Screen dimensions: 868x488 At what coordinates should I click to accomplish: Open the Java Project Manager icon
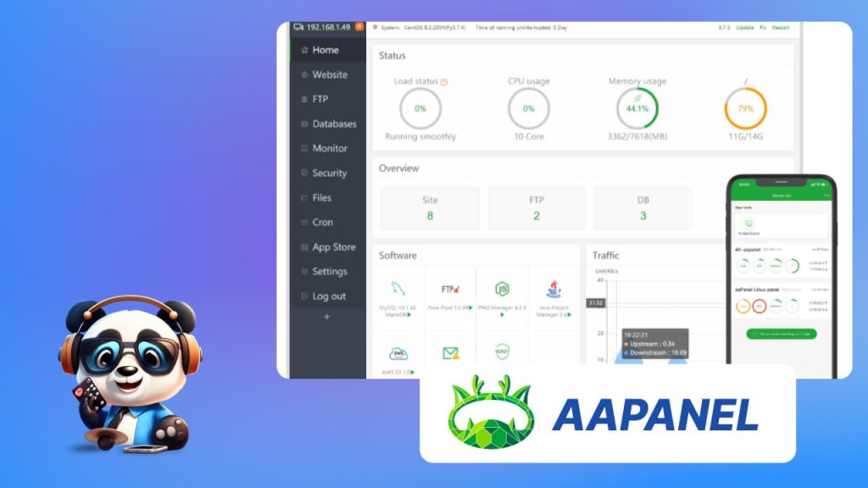(554, 288)
